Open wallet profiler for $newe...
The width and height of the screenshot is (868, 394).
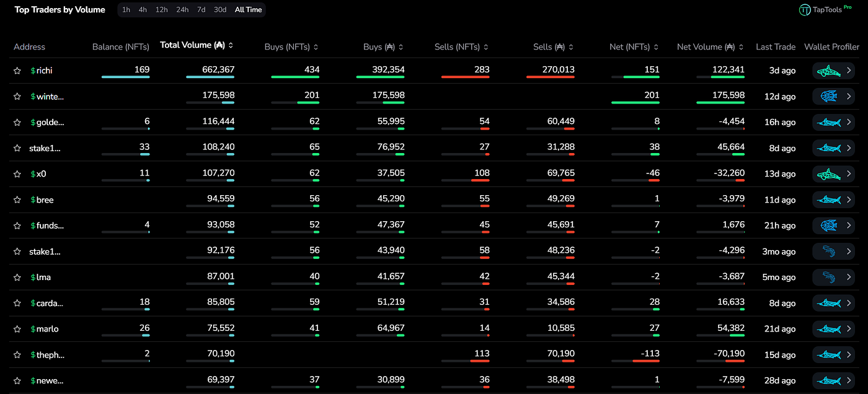(834, 381)
